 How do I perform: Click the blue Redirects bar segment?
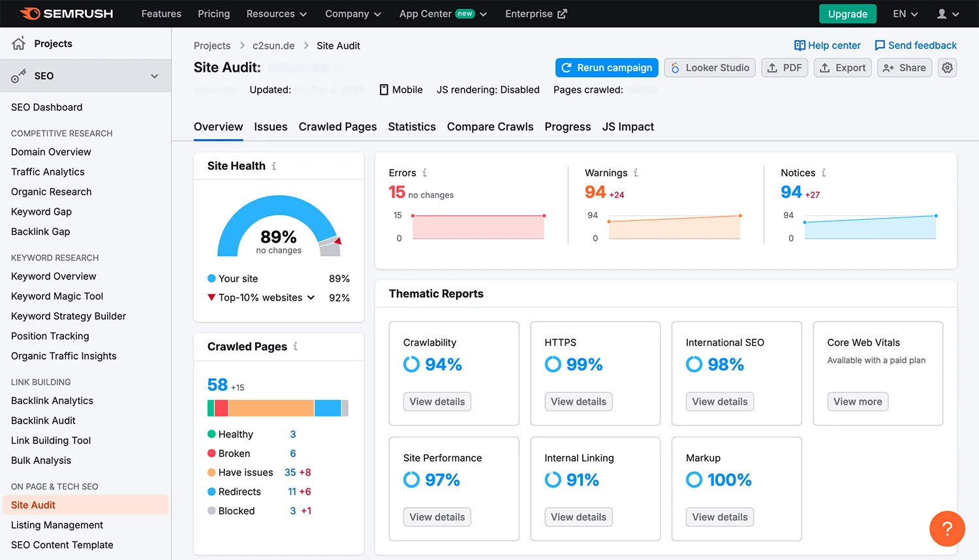[328, 408]
